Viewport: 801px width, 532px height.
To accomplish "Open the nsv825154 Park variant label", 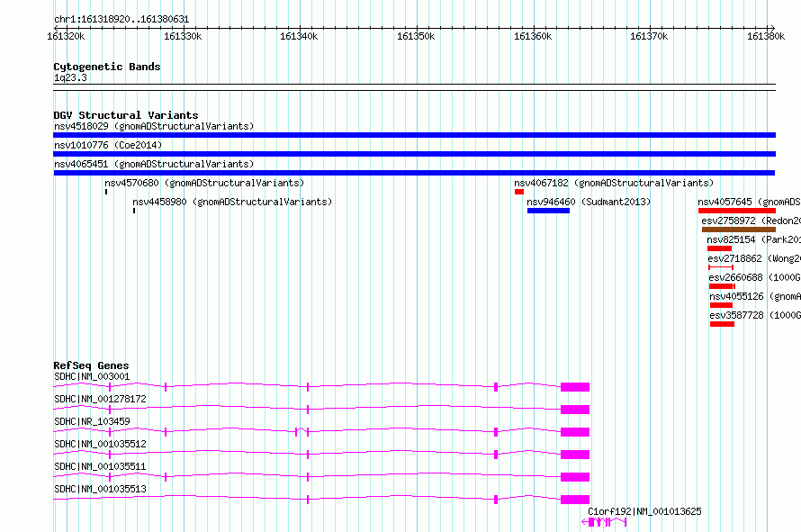I will tap(754, 239).
